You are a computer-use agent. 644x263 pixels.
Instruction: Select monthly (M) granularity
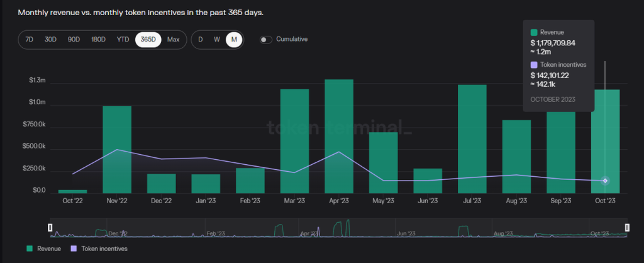pyautogui.click(x=234, y=39)
